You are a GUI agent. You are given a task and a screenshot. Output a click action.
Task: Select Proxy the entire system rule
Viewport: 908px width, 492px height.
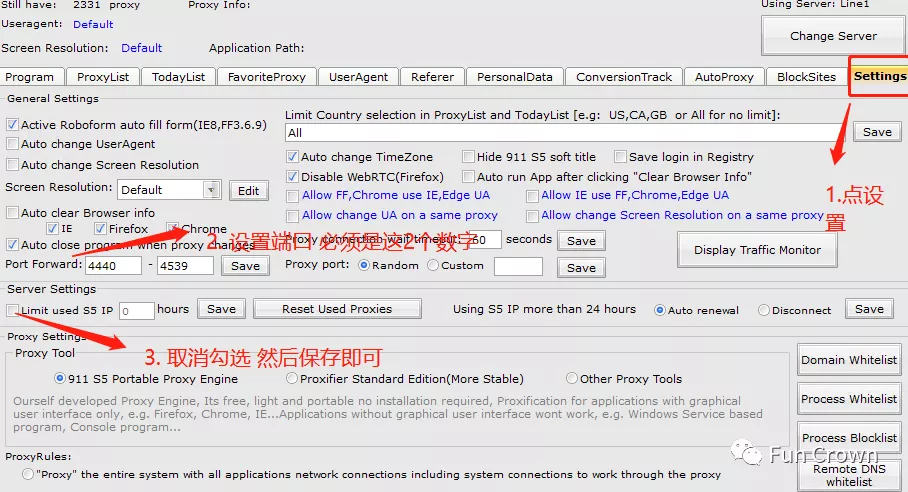coord(27,474)
